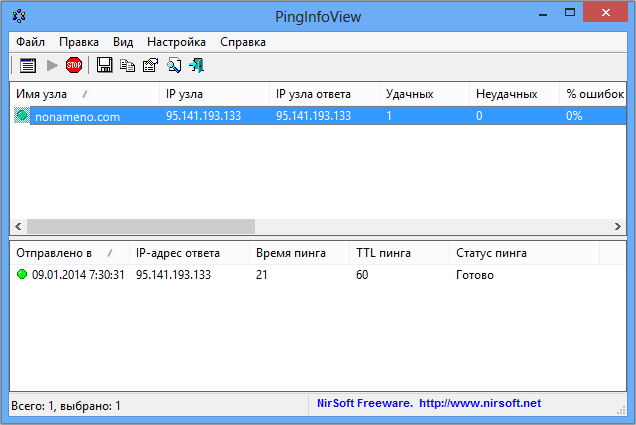
Task: Click green dot beside 09.01.2014 7:30:31
Action: 22,275
